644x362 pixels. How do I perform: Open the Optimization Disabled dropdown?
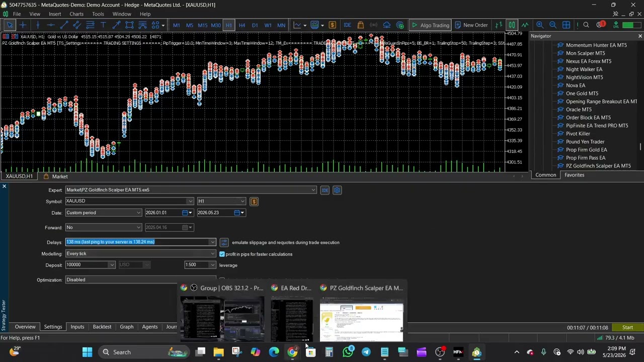(141, 280)
